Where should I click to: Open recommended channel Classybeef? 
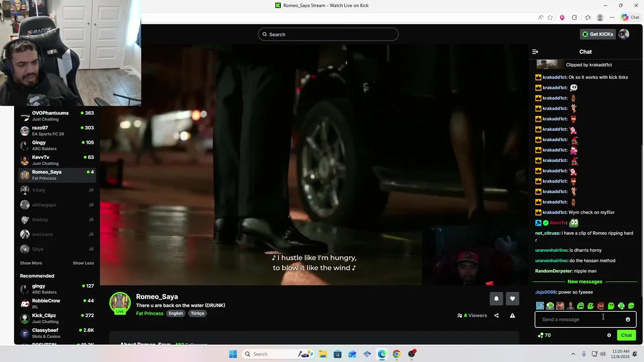pos(57,333)
